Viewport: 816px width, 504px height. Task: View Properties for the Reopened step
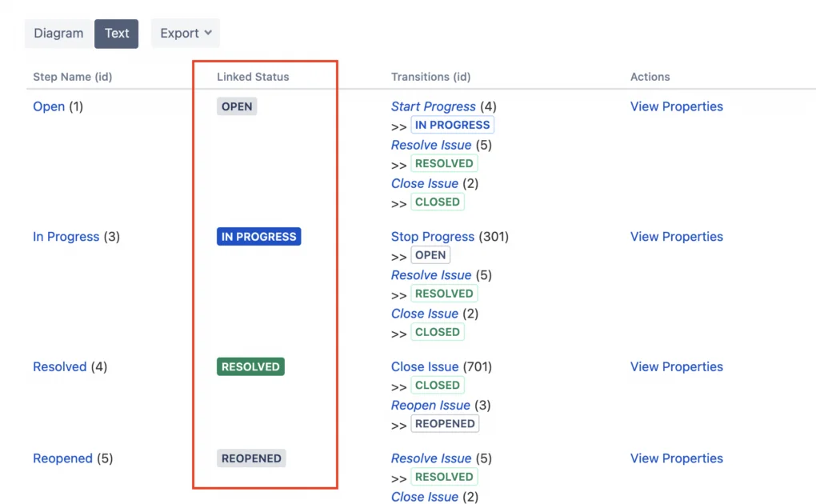tap(677, 458)
